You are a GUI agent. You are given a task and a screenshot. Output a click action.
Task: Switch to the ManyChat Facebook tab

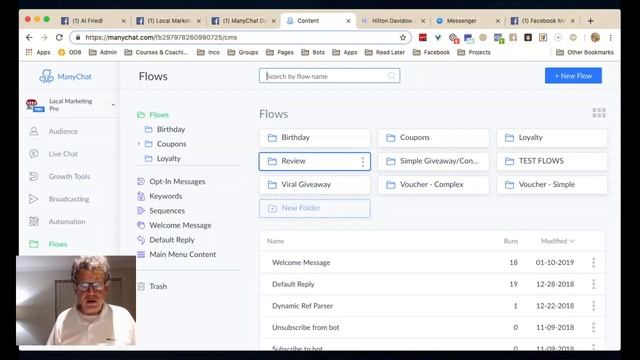pyautogui.click(x=244, y=21)
